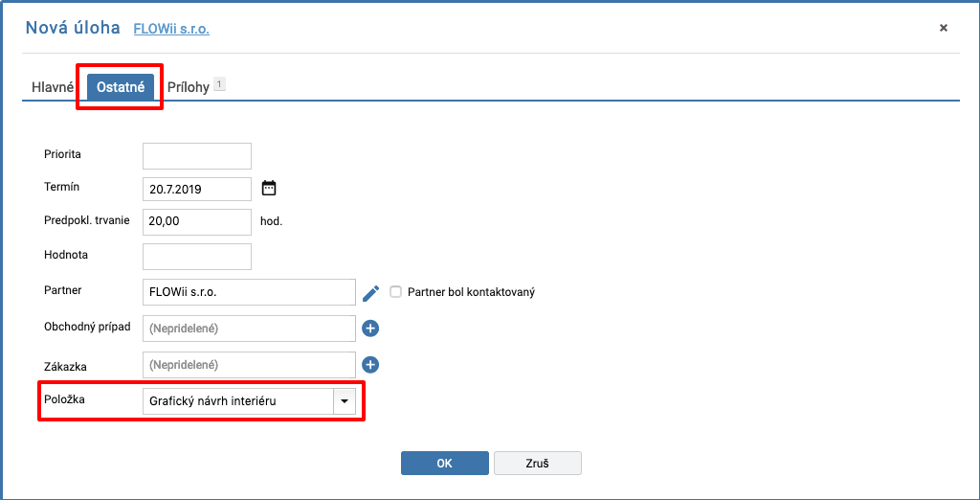This screenshot has height=500, width=980.
Task: Open the Obchodný prípad selection field
Action: 250,328
